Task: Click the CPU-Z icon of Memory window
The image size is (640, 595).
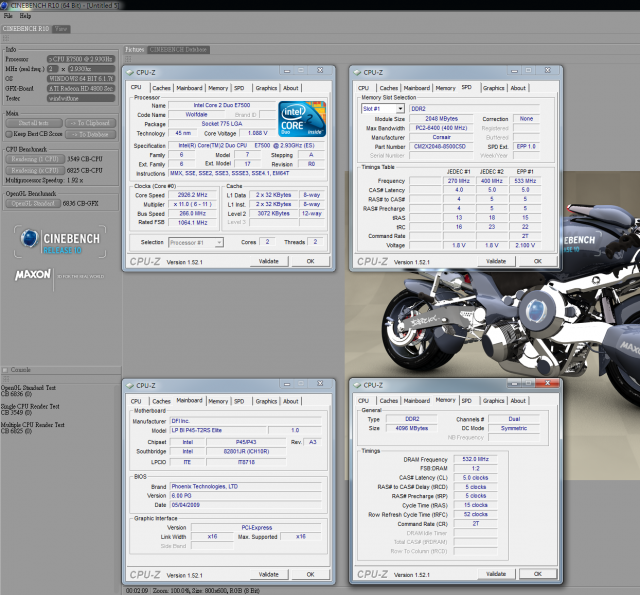Action: point(358,385)
